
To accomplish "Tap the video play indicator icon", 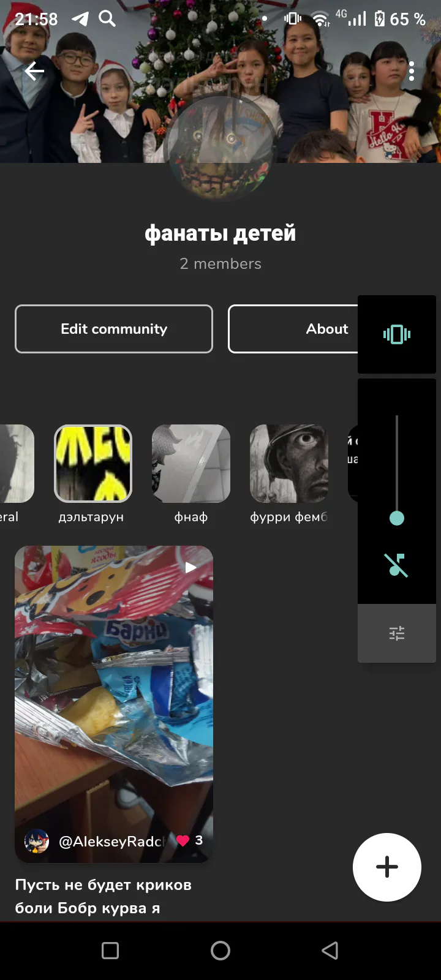I will tap(191, 567).
